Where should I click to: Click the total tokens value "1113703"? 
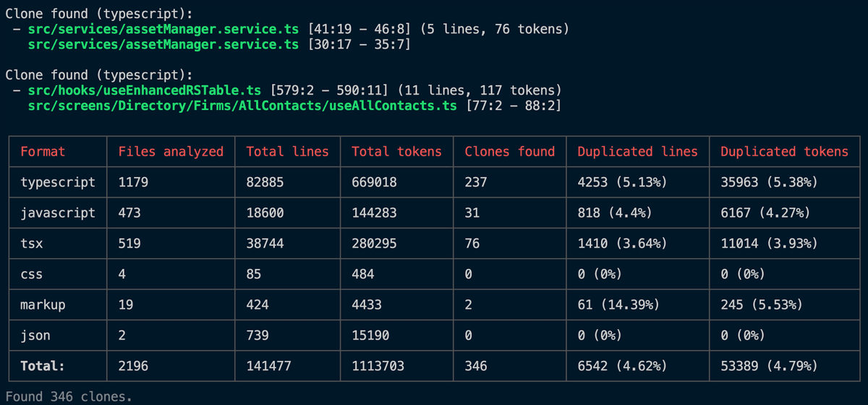pyautogui.click(x=378, y=366)
